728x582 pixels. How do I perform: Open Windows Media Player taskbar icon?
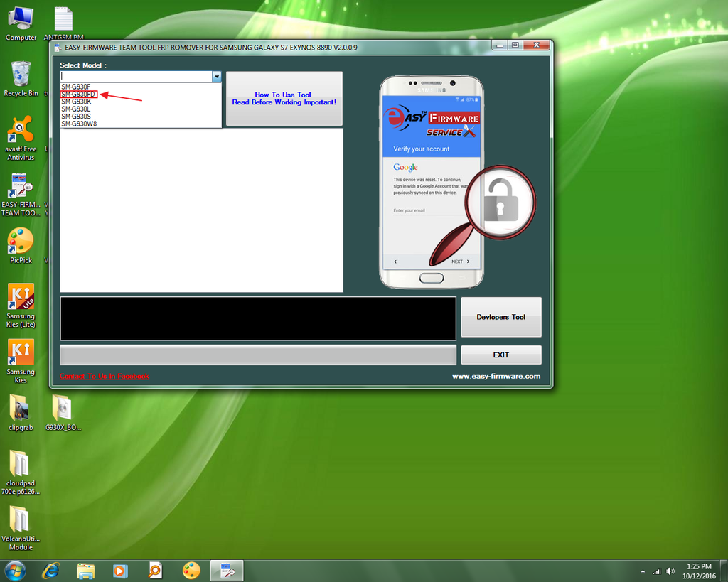(x=120, y=571)
